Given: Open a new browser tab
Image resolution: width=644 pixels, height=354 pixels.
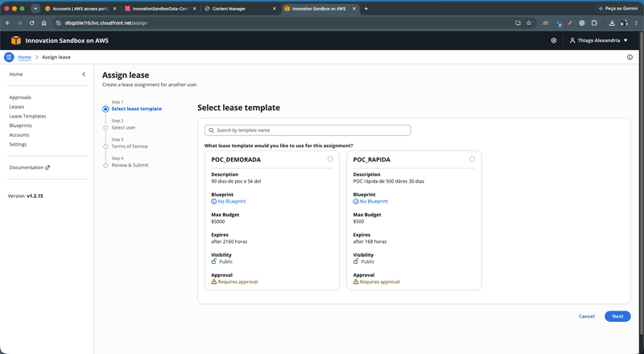Looking at the screenshot, I should 366,9.
